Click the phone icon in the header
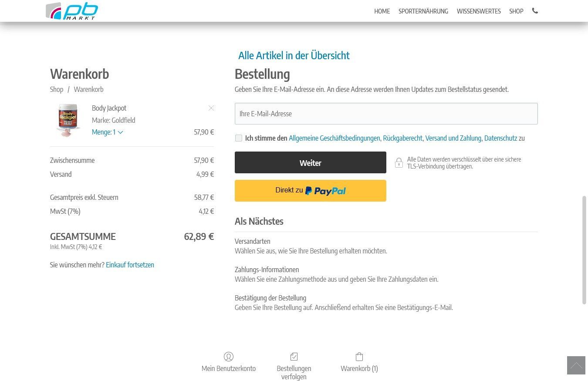This screenshot has height=381, width=588. coord(535,11)
